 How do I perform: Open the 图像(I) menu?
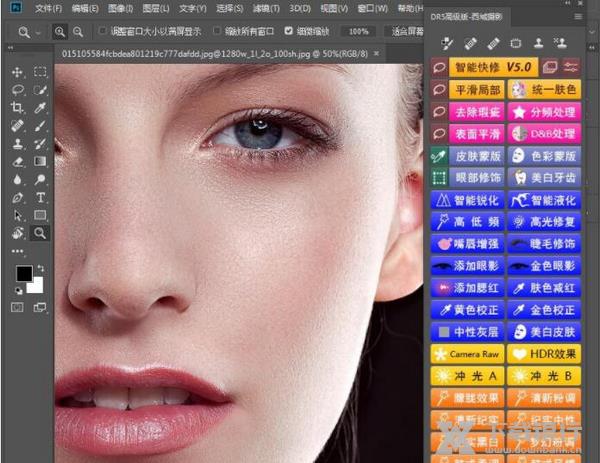(x=119, y=8)
